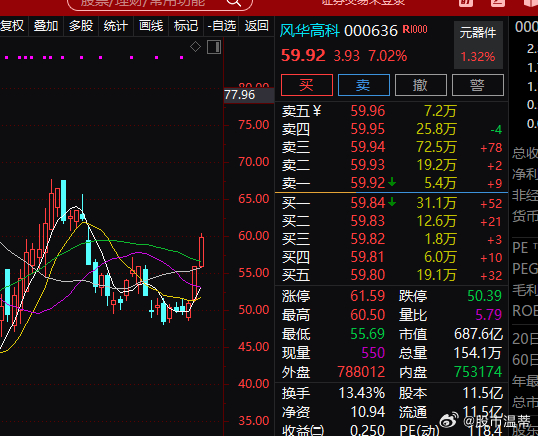Click the 现量 value 550
The width and height of the screenshot is (538, 436).
[x=373, y=353]
